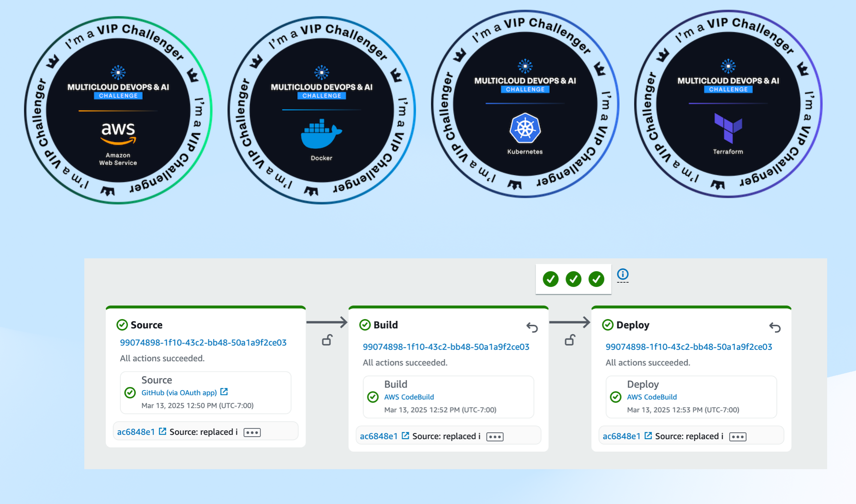The height and width of the screenshot is (504, 856).
Task: Click the Terraform VIP Challenger badge
Action: click(x=728, y=104)
